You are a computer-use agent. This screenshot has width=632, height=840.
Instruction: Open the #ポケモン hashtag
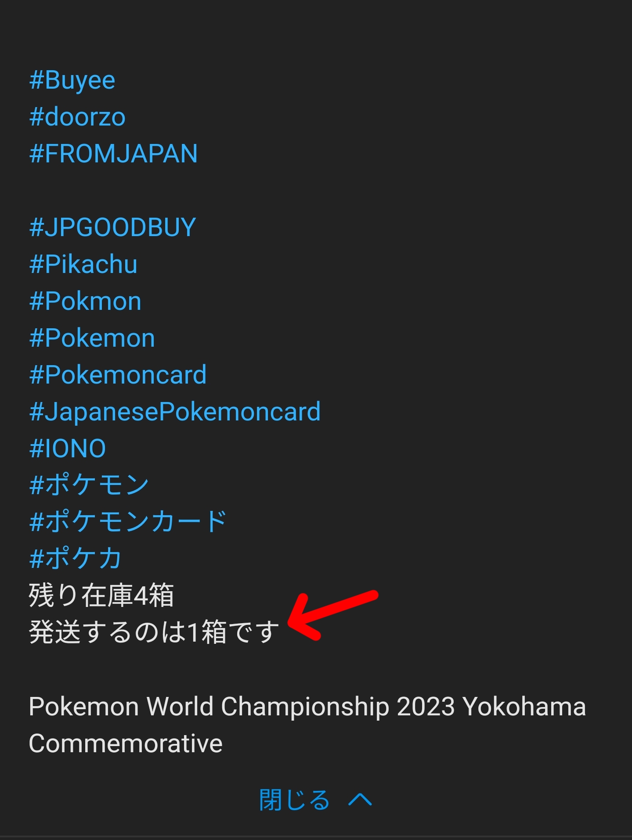[x=89, y=485]
